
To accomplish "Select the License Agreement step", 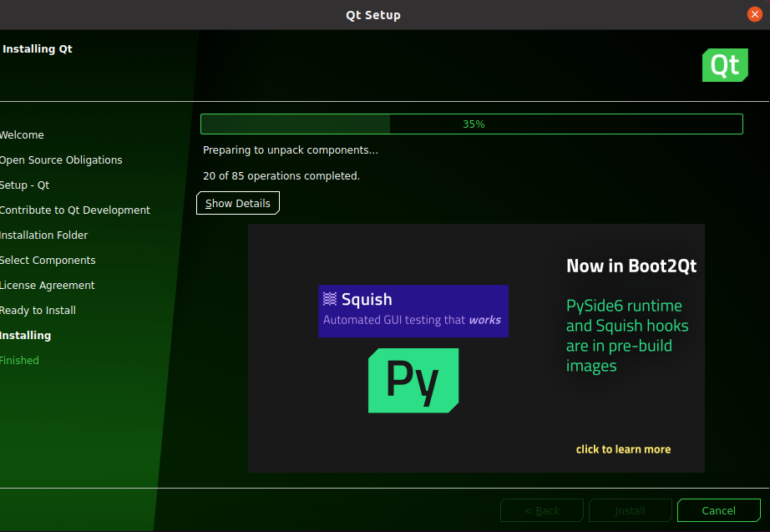I will pyautogui.click(x=47, y=286).
